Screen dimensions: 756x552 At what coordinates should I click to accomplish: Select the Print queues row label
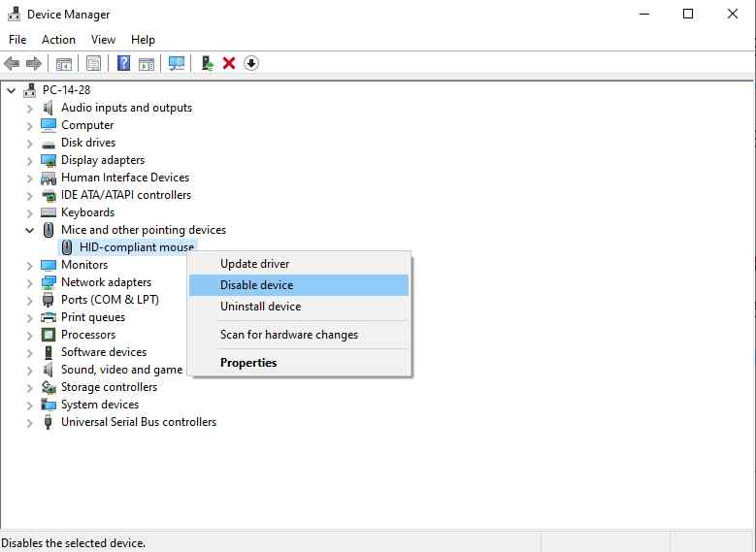[x=93, y=317]
